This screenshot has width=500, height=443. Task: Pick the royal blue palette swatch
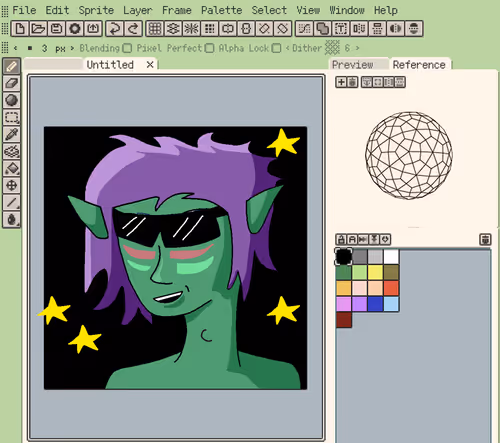375,304
